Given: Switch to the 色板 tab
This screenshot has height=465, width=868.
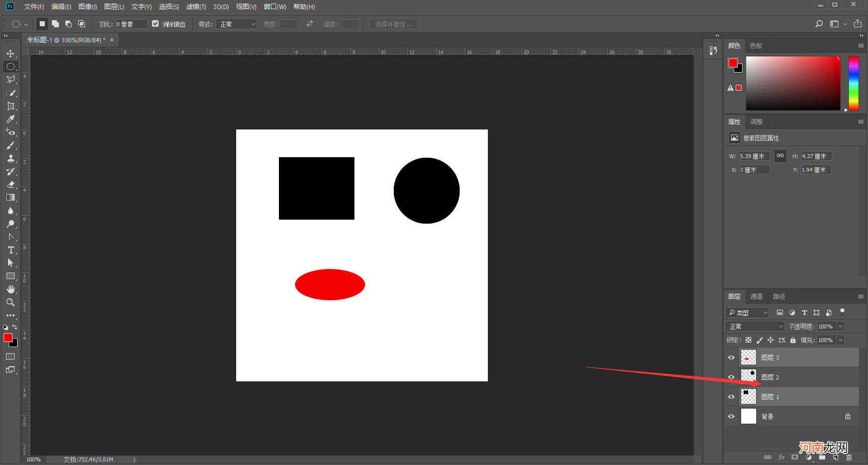Looking at the screenshot, I should click(756, 45).
